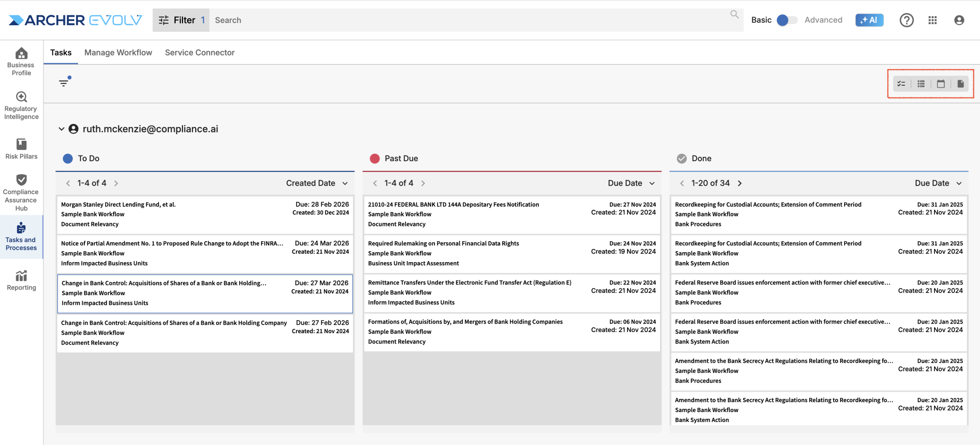Select the checklist board view icon

(901, 84)
